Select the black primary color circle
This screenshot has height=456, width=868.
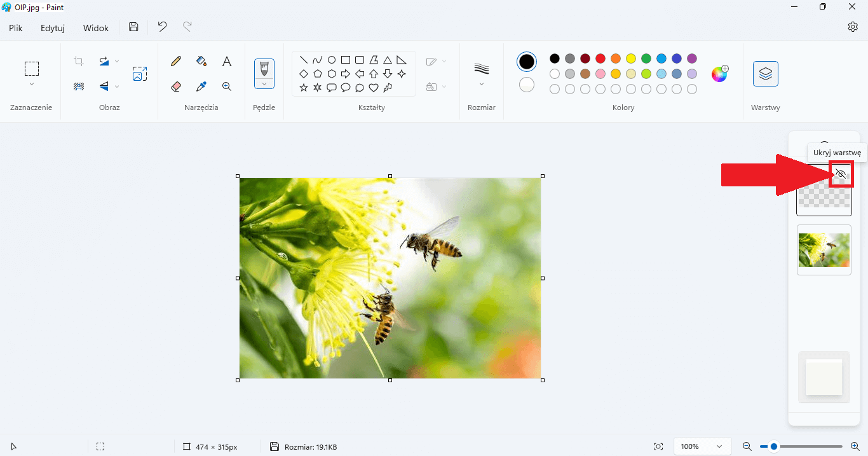527,62
